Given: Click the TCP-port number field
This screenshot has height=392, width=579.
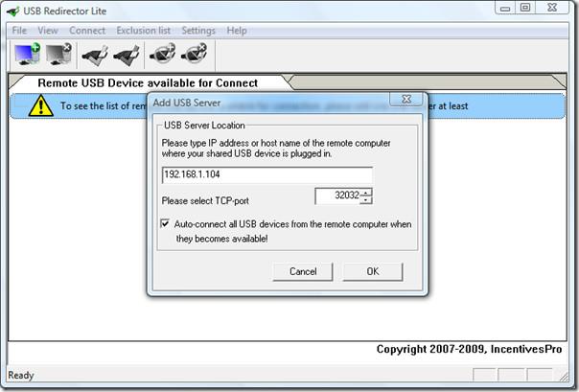Looking at the screenshot, I should coord(336,196).
